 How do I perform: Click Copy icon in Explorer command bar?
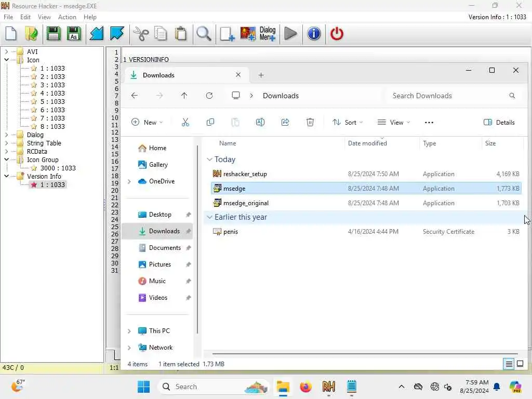[210, 122]
